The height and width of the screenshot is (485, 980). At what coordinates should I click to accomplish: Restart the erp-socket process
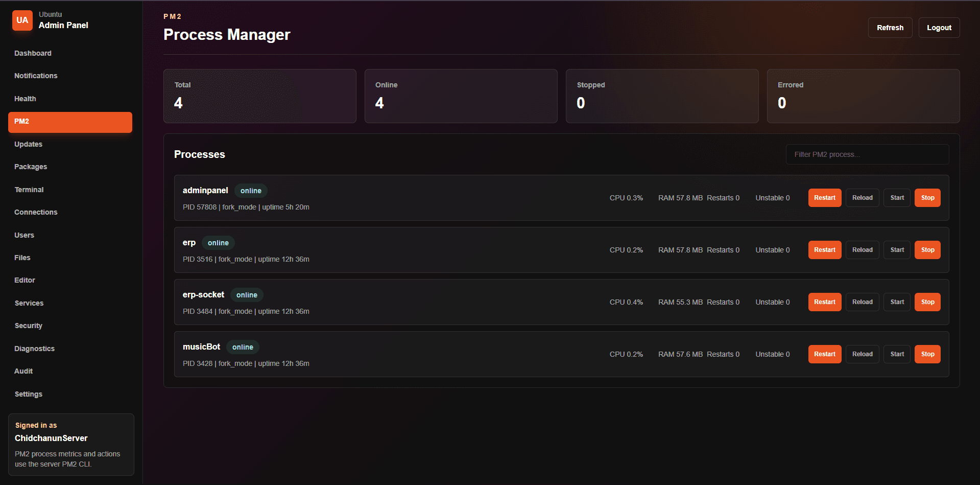tap(825, 302)
